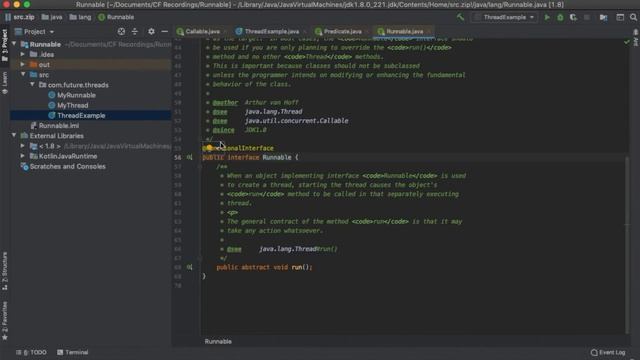Select MyRunnable class in project tree
640x360 pixels.
pos(76,95)
